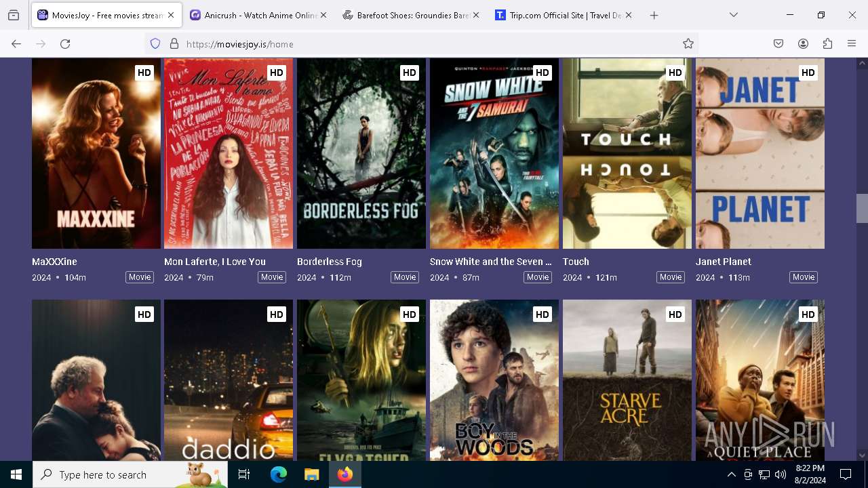Screen dimensions: 868x488
Task: Close the Anicrush tab
Action: (x=323, y=15)
